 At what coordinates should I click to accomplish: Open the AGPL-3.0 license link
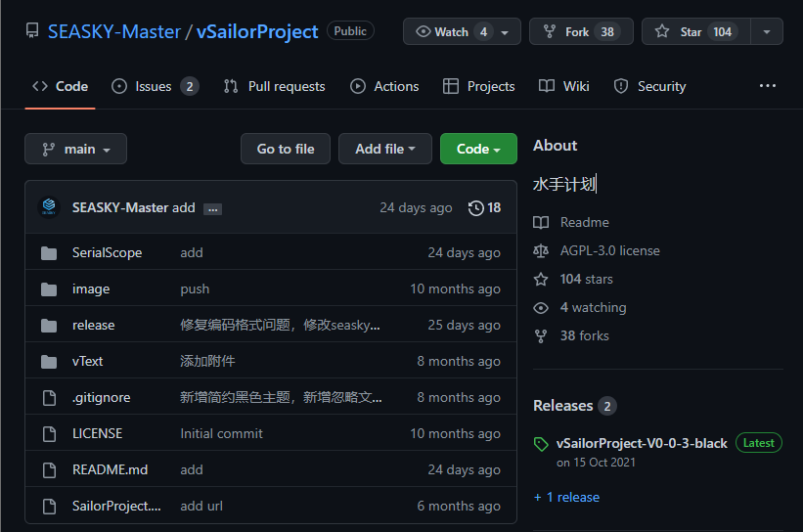pos(610,251)
